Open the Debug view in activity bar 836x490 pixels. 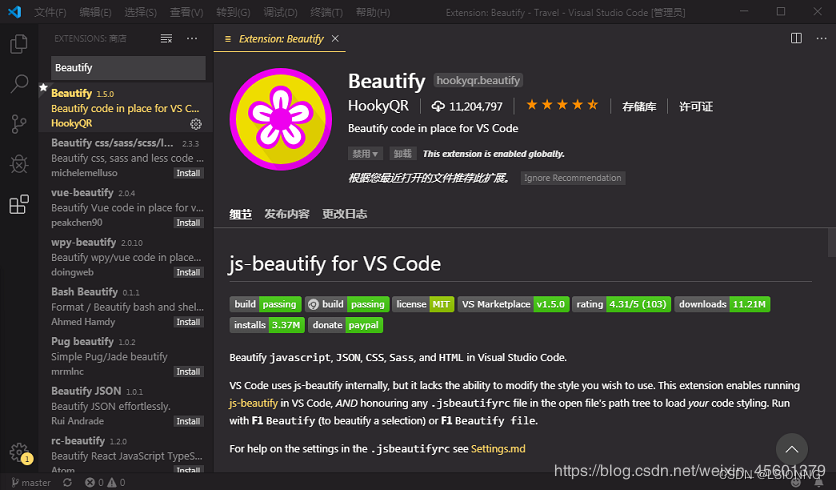[19, 164]
